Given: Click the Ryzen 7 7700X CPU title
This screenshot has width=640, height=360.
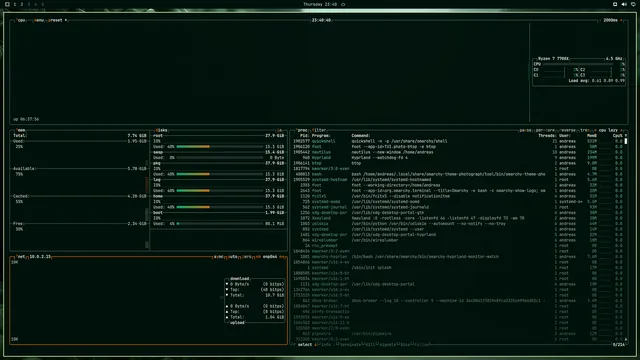Looking at the screenshot, I should pyautogui.click(x=553, y=59).
